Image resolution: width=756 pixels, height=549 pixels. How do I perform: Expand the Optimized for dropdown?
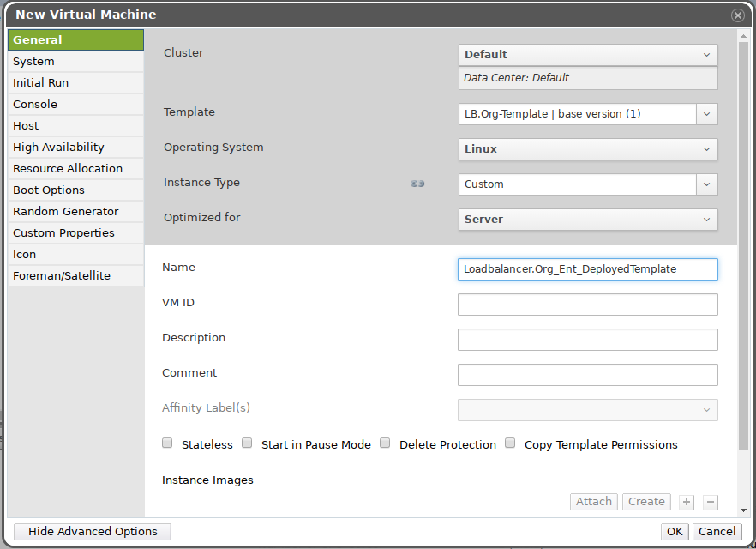[588, 220]
